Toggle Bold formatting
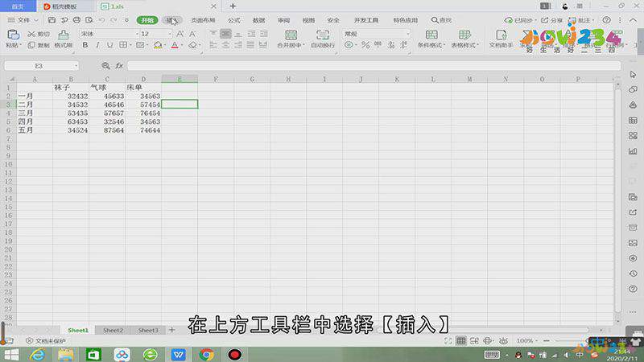644x362 pixels. 85,45
